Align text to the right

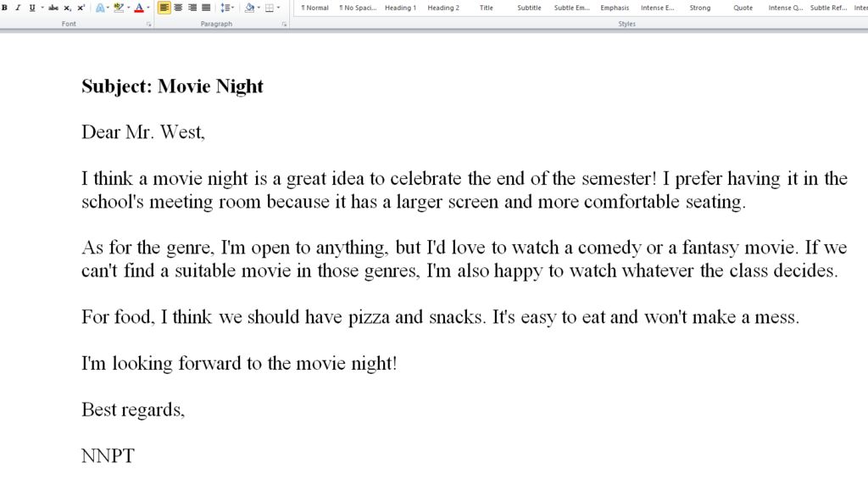(x=192, y=8)
